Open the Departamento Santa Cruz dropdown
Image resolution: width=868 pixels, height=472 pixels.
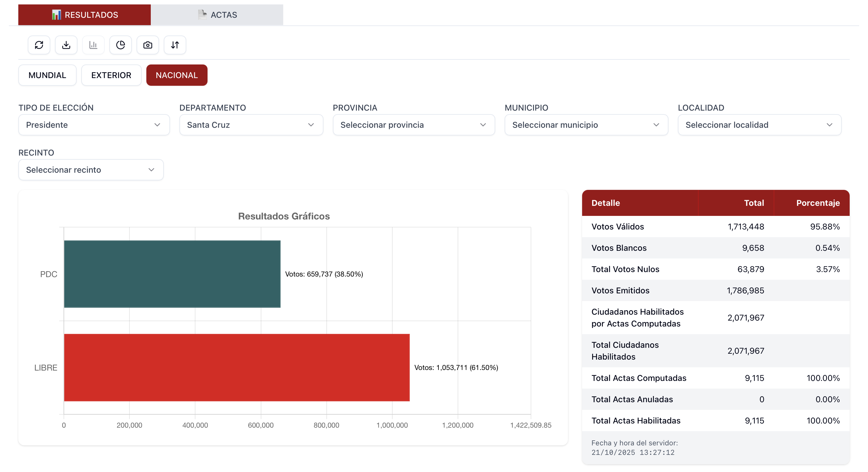point(251,125)
